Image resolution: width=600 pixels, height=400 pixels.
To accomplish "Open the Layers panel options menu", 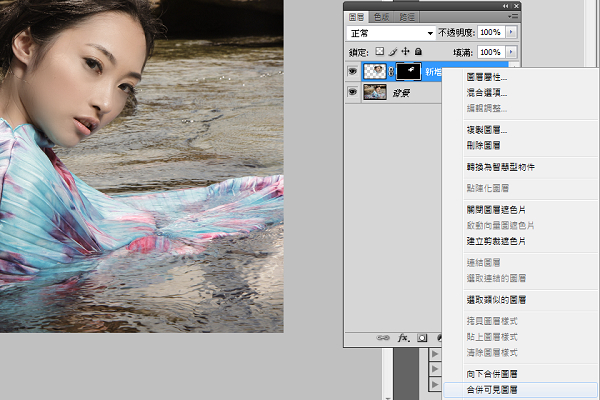I will tap(513, 16).
